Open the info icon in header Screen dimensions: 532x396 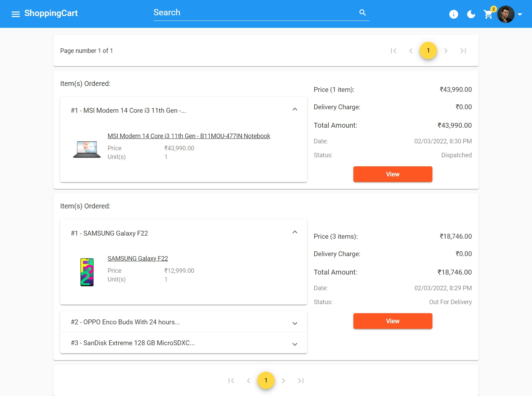[454, 14]
